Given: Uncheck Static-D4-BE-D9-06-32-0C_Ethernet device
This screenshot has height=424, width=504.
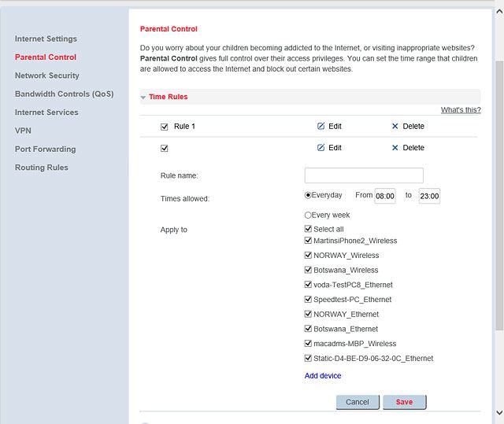Looking at the screenshot, I should pyautogui.click(x=308, y=358).
